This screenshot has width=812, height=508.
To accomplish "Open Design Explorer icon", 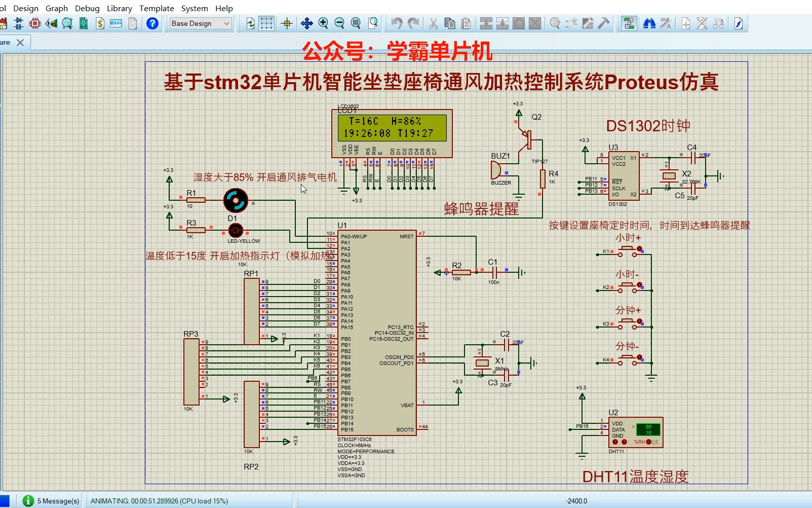I will (x=84, y=23).
